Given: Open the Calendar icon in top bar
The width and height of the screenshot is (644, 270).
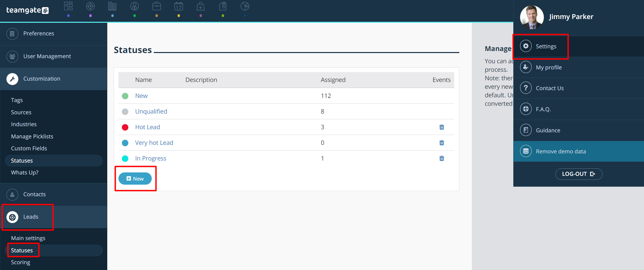Looking at the screenshot, I should click(179, 6).
